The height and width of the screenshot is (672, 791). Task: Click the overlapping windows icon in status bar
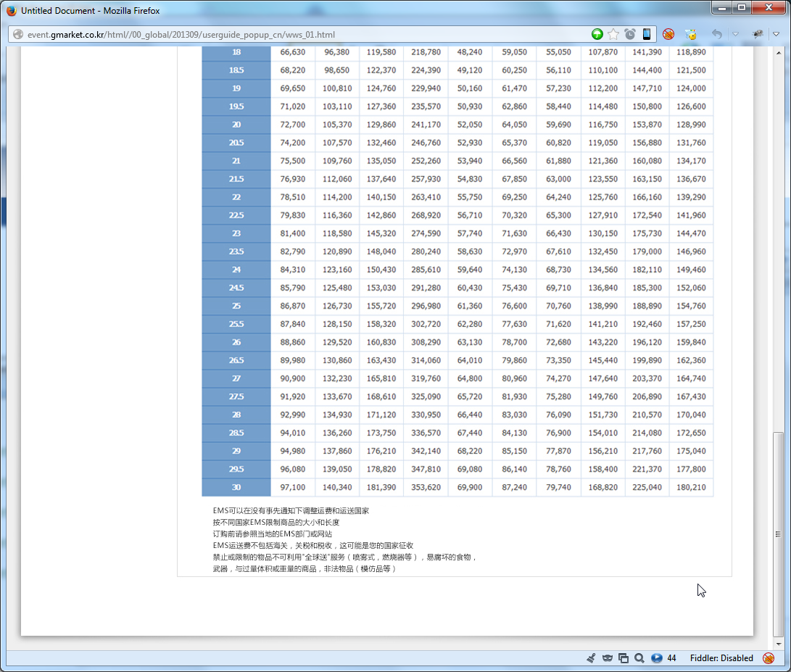pos(623,658)
